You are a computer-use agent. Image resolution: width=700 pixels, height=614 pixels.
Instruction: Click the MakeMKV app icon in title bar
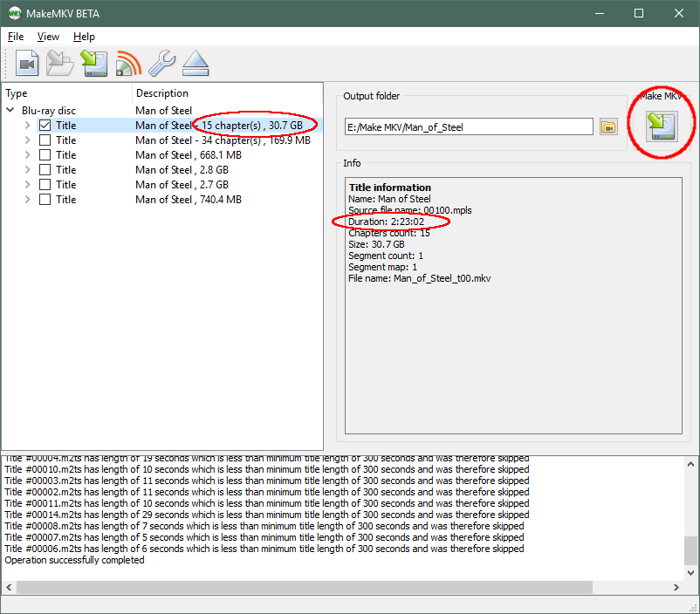[x=15, y=13]
